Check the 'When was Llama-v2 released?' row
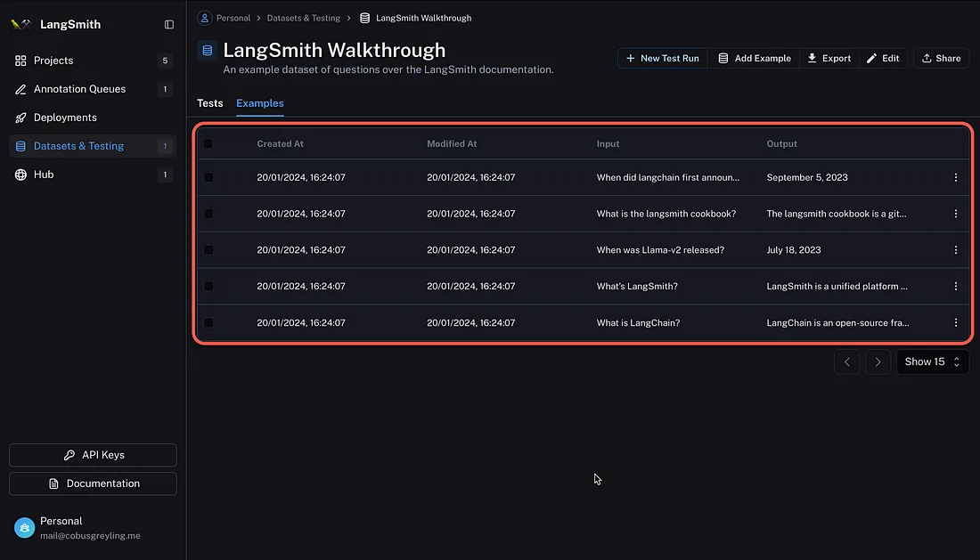The image size is (980, 560). (x=208, y=249)
